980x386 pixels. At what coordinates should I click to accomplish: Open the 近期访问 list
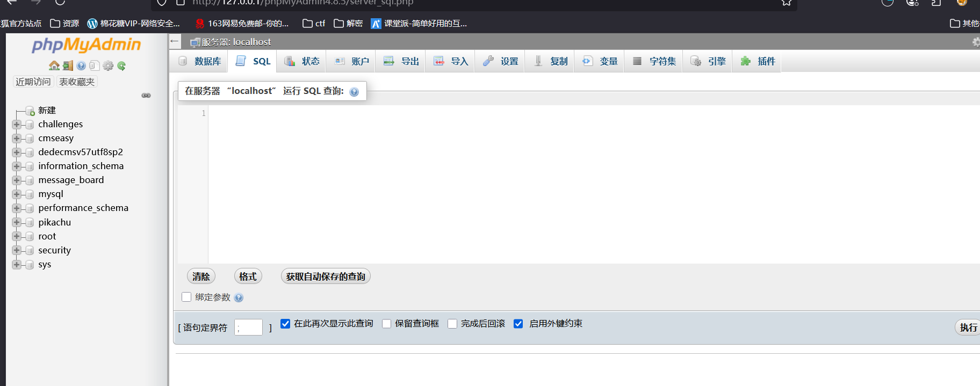click(33, 82)
